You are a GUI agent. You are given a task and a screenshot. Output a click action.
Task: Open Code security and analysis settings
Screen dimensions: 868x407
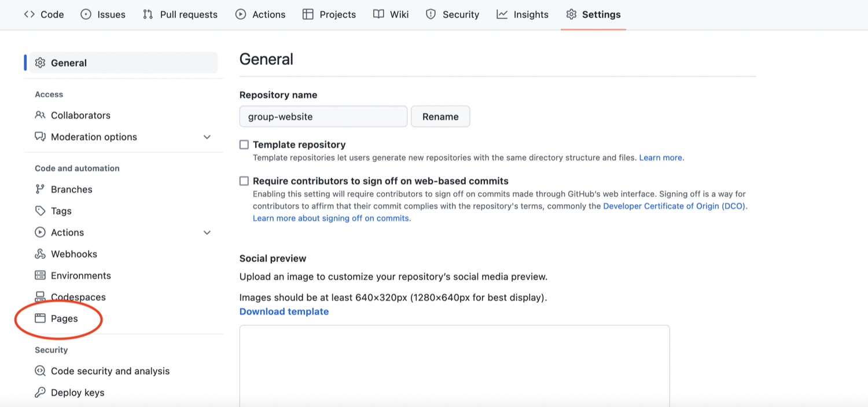click(x=110, y=371)
